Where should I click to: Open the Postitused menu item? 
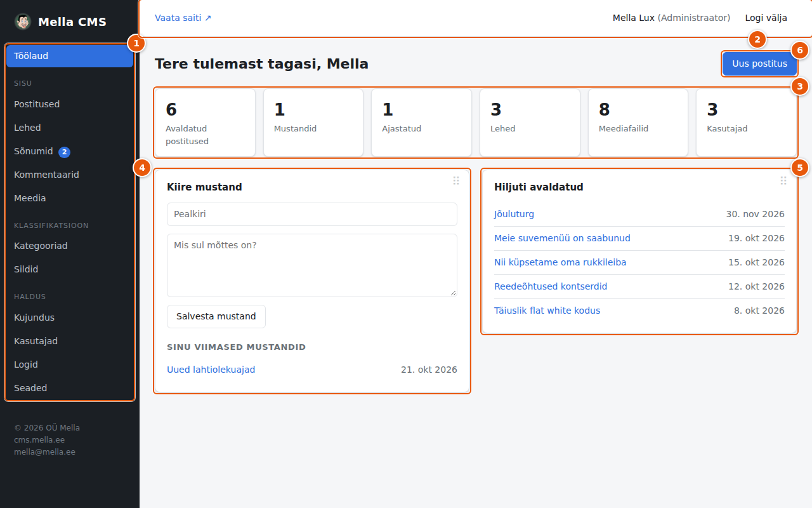70,104
